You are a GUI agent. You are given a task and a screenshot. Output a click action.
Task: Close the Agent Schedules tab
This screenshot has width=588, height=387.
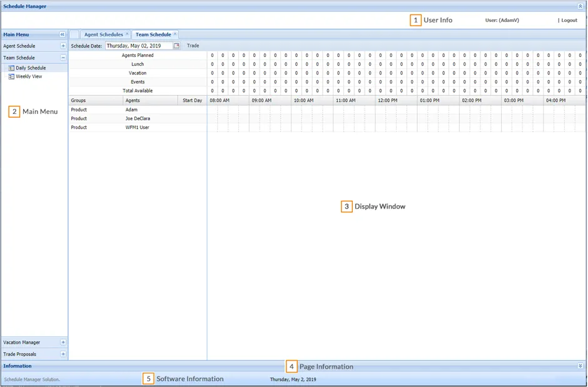tap(127, 34)
